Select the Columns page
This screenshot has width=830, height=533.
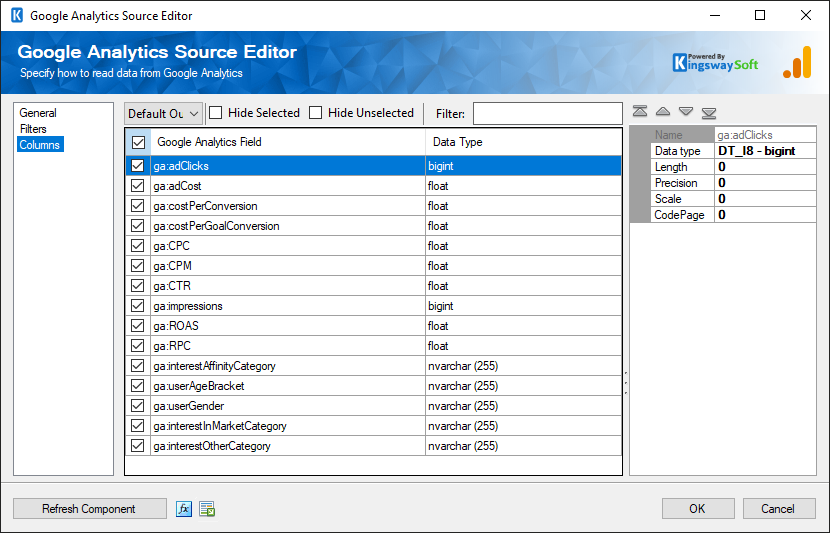point(40,144)
